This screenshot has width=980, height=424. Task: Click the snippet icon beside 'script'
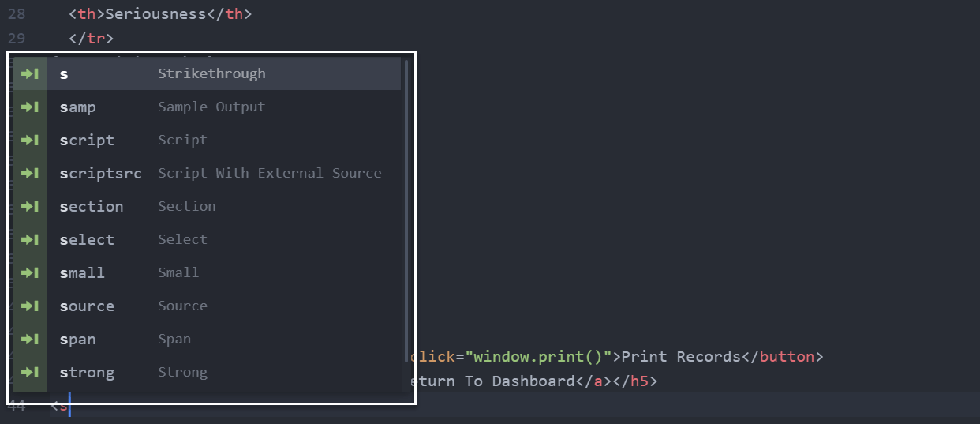coord(30,140)
